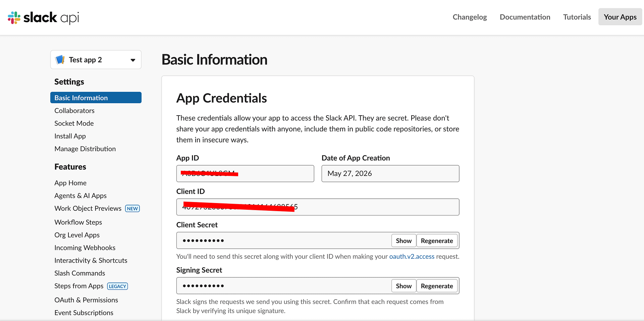
Task: Click the App ID field
Action: coord(245,174)
